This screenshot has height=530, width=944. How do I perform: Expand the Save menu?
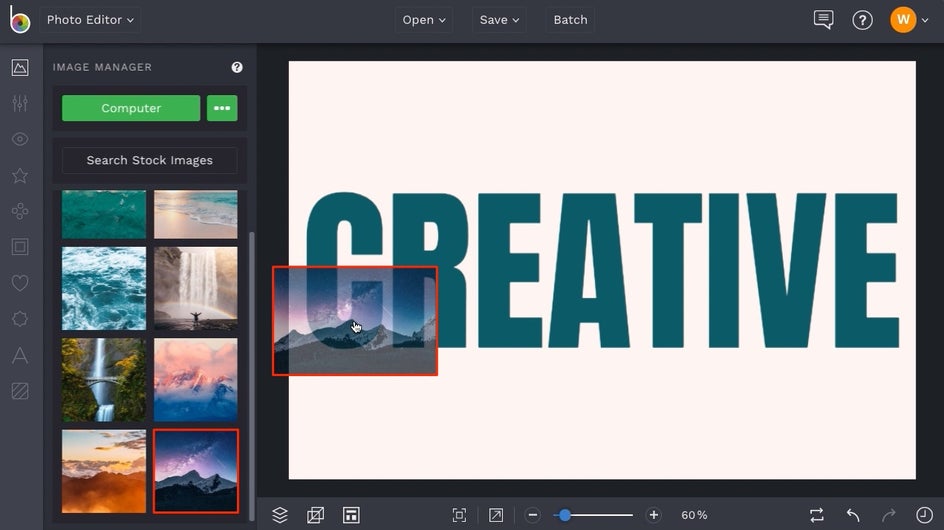pos(499,20)
